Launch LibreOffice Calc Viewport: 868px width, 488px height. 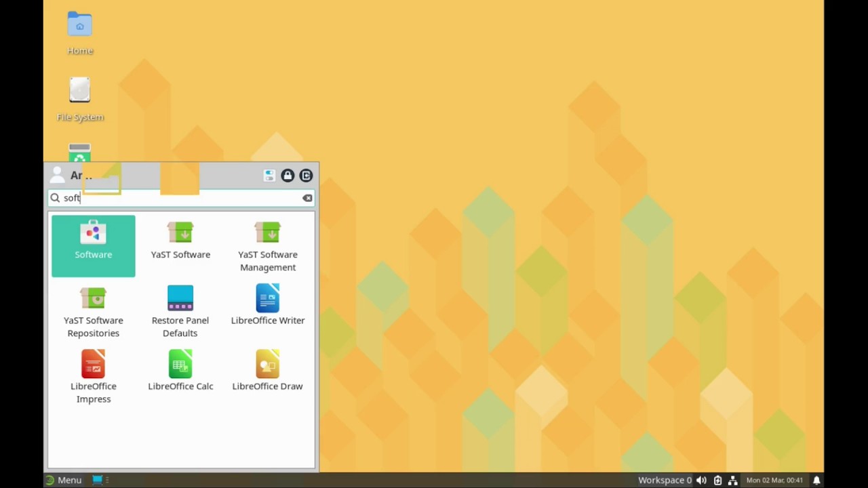tap(180, 371)
